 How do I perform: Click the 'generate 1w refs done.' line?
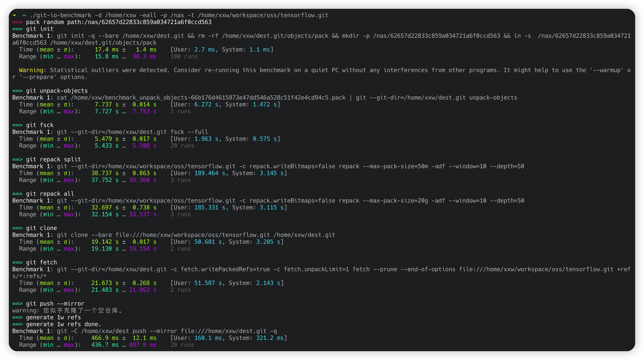[64, 324]
